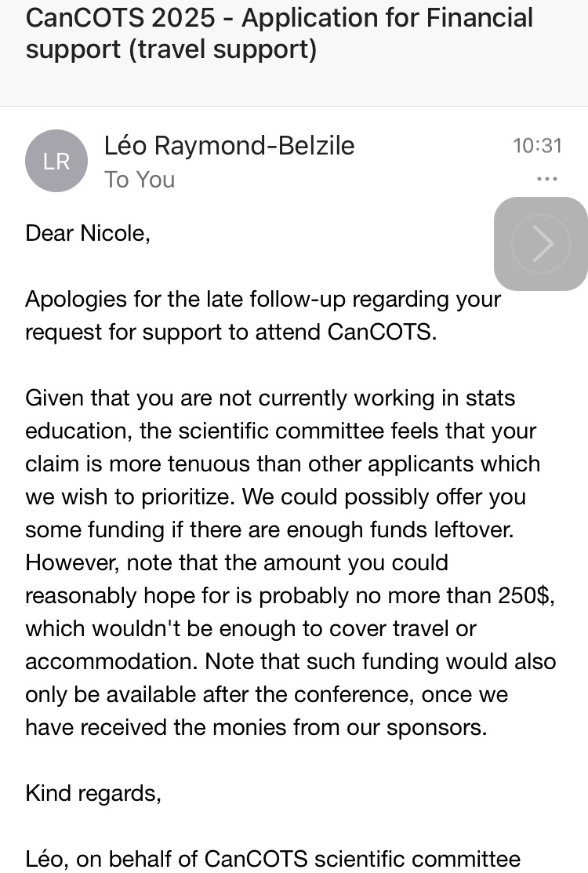Tap the "Kind regards," closing line
This screenshot has width=588, height=873.
93,793
